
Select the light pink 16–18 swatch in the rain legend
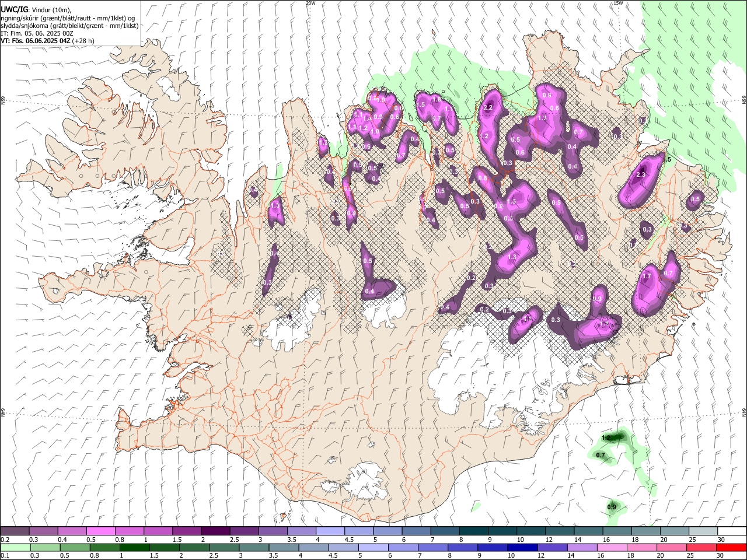(612, 547)
